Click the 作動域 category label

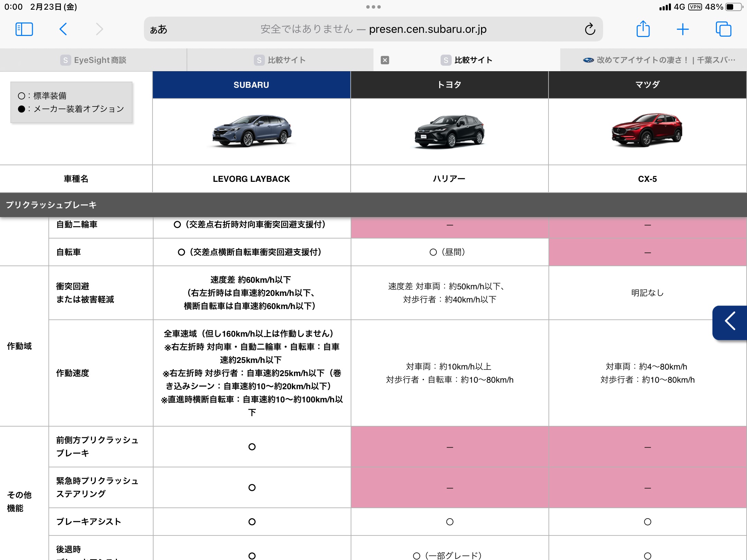click(19, 346)
